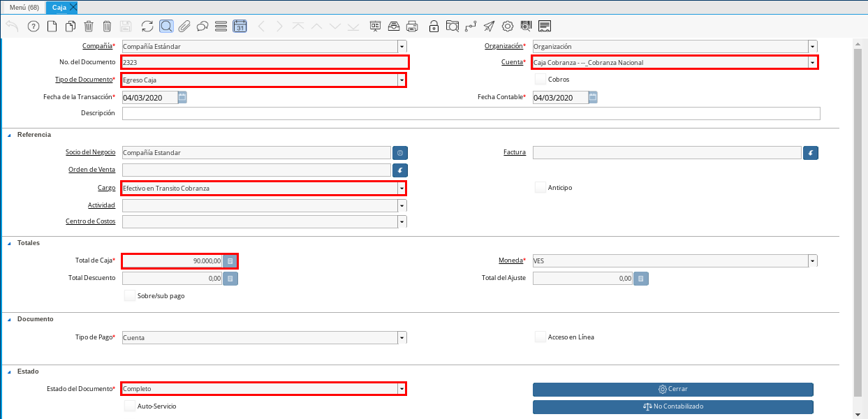
Task: Collapse the Referencia section
Action: pyautogui.click(x=10, y=134)
